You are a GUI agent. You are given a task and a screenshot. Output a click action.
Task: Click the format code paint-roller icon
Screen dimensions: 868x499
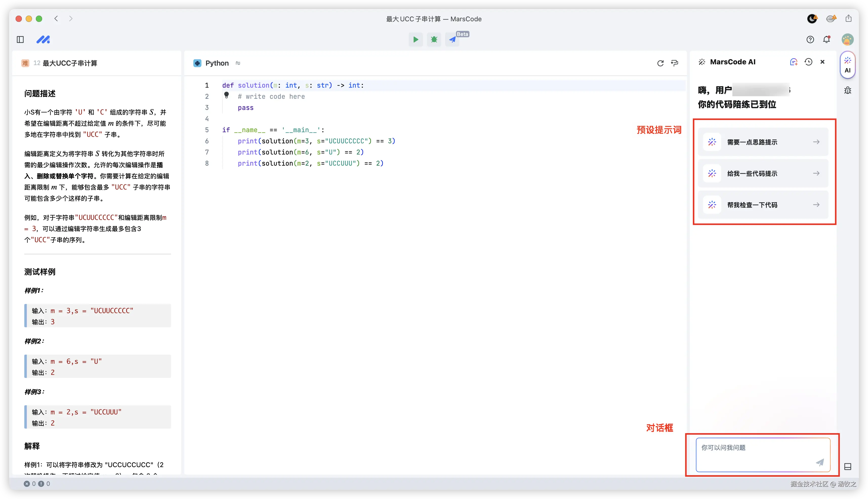[675, 63]
